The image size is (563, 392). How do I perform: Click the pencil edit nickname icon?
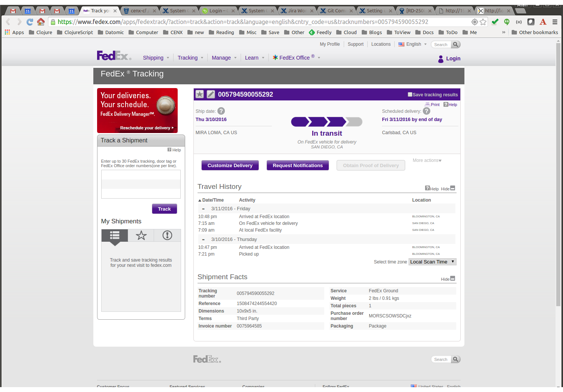tap(211, 94)
